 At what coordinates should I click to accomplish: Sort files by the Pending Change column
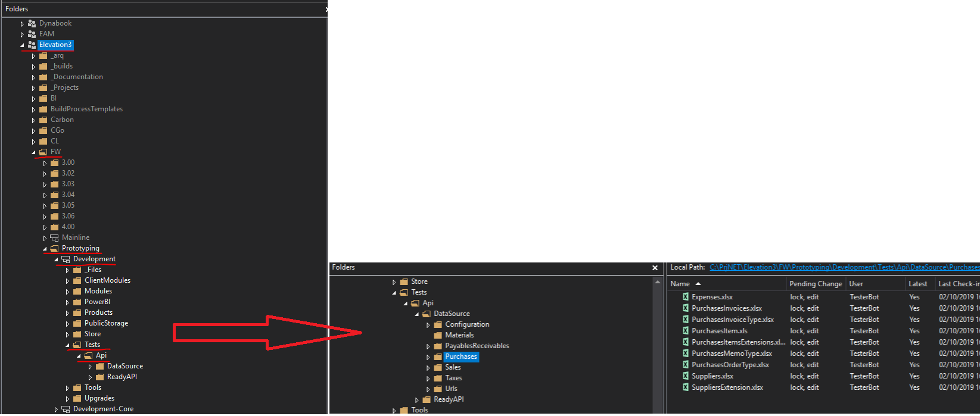tap(816, 284)
